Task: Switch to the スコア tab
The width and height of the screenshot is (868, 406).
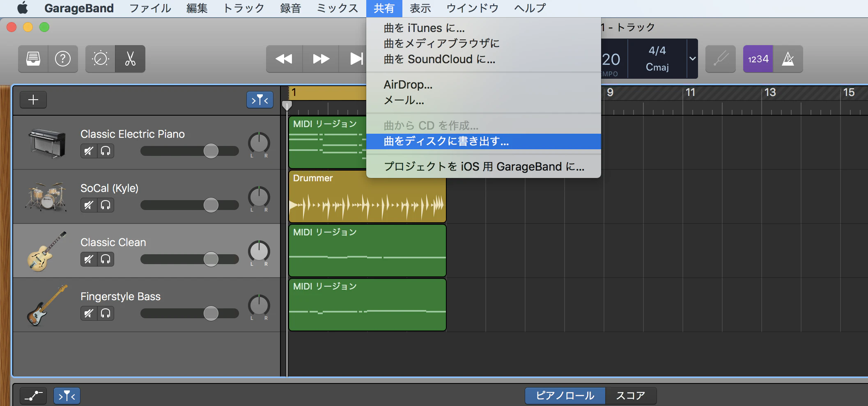Action: pos(631,396)
